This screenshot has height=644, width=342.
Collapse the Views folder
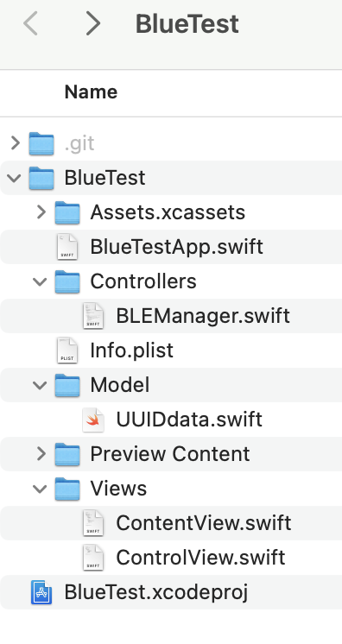(40, 489)
